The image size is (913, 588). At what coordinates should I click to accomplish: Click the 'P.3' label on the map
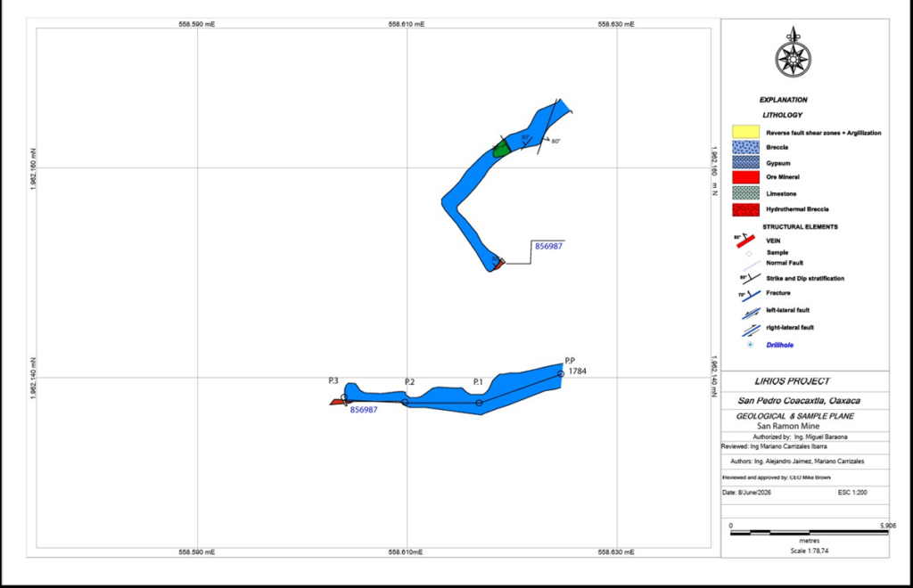[x=333, y=381]
